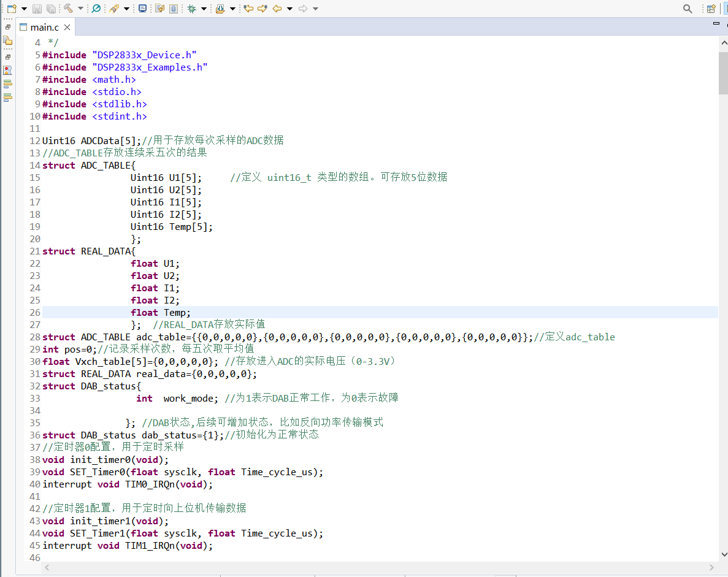Viewport: 728px width, 577px height.
Task: Click the Debug bug icon
Action: [191, 9]
